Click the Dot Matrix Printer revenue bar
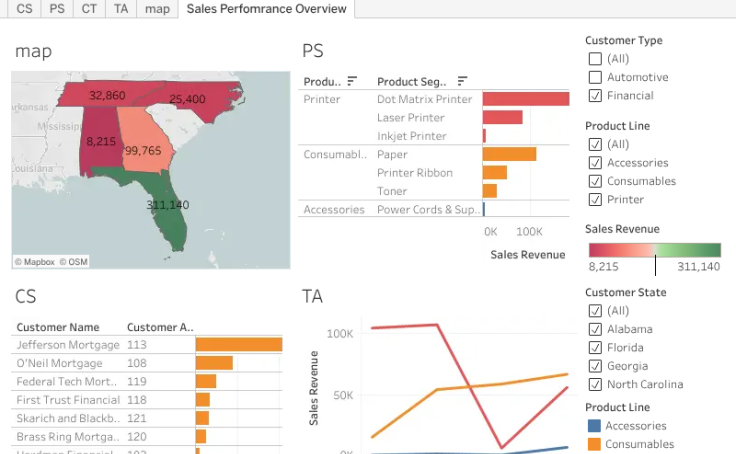Viewport: 736px width, 454px height. coord(526,99)
